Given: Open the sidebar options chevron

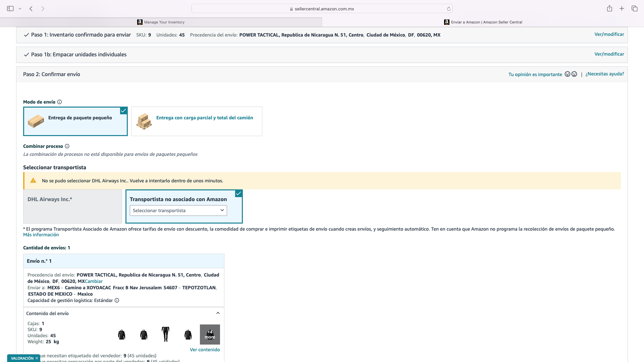Looking at the screenshot, I should (20, 9).
